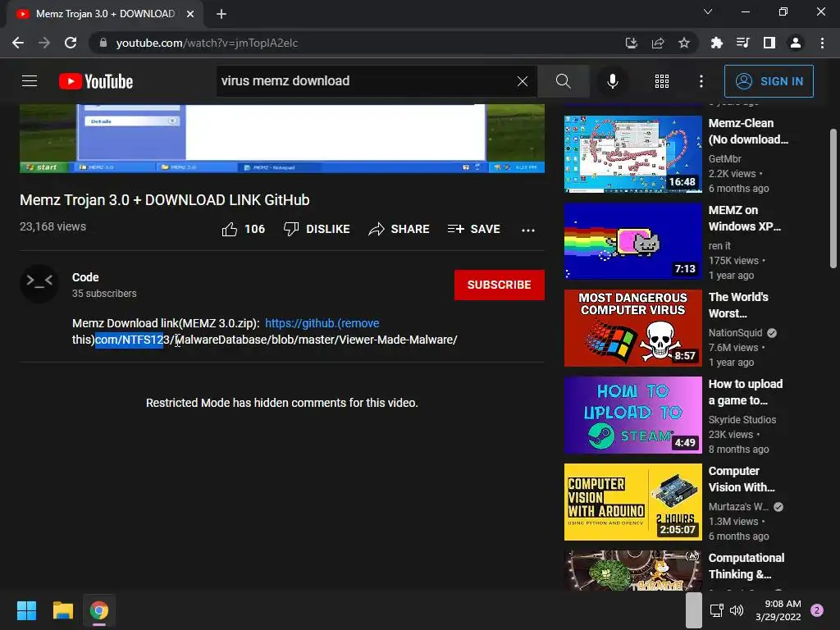
Task: Open the Chrome profile icon
Action: (x=796, y=43)
